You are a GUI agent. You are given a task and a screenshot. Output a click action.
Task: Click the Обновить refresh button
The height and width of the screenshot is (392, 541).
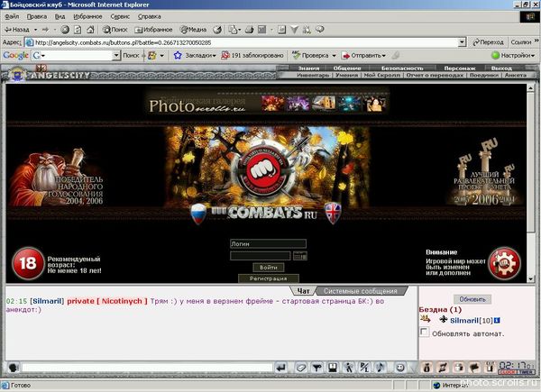[472, 299]
